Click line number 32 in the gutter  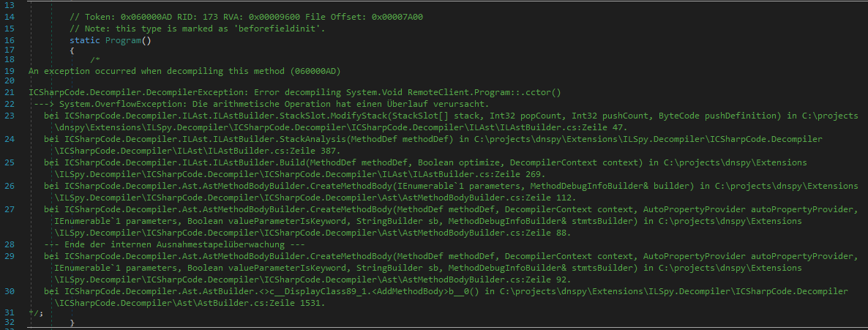(10, 323)
